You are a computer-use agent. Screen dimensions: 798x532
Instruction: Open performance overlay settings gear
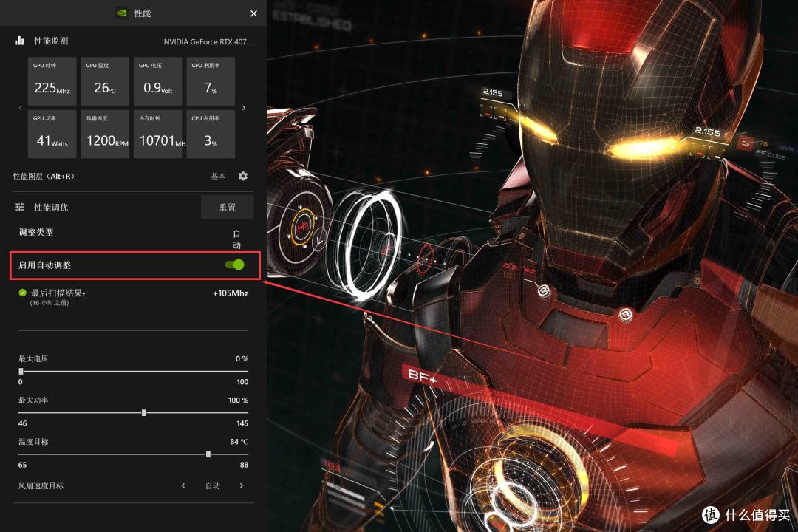click(243, 176)
